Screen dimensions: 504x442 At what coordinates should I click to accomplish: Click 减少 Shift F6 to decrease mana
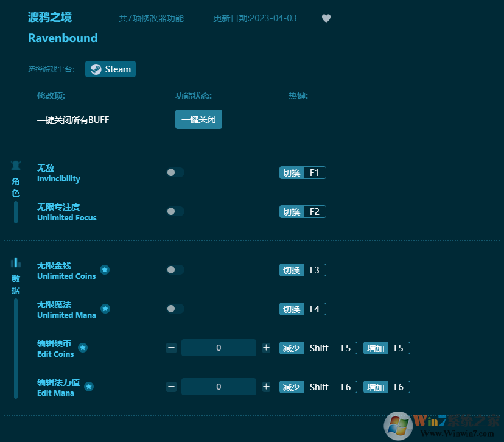tap(318, 387)
